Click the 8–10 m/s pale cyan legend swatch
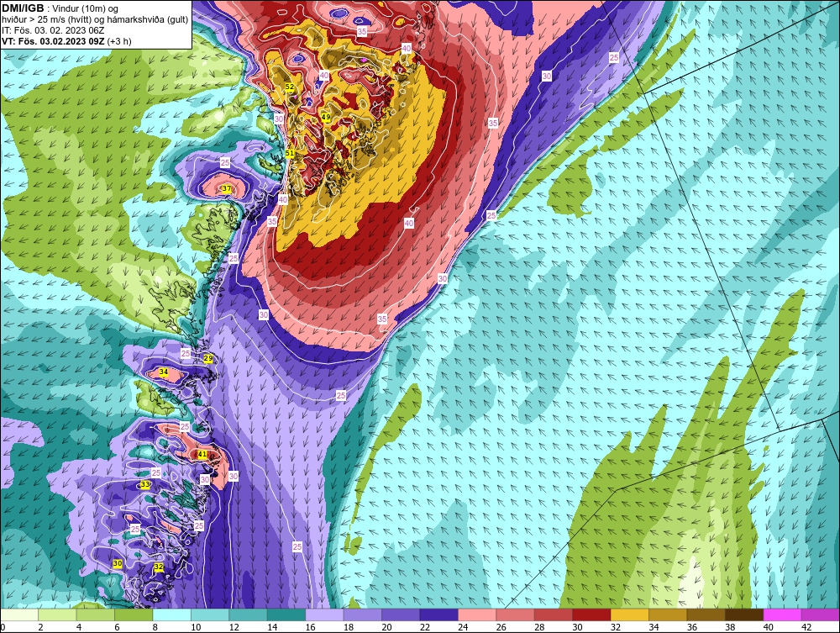 (x=172, y=615)
